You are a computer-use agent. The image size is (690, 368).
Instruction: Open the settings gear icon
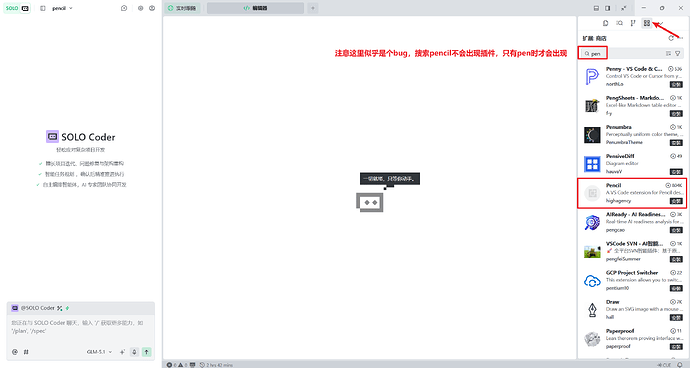[x=140, y=8]
